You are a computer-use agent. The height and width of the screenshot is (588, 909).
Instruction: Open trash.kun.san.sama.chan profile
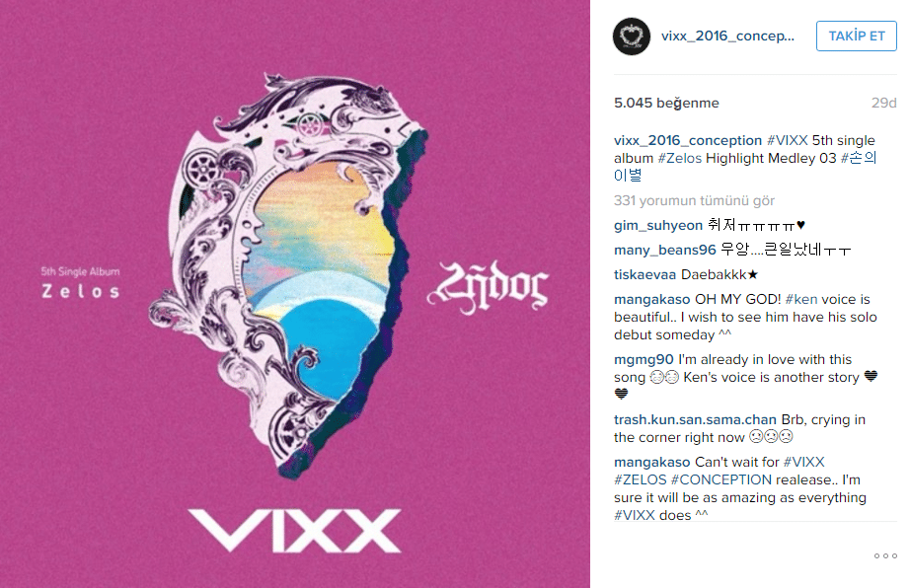point(695,420)
